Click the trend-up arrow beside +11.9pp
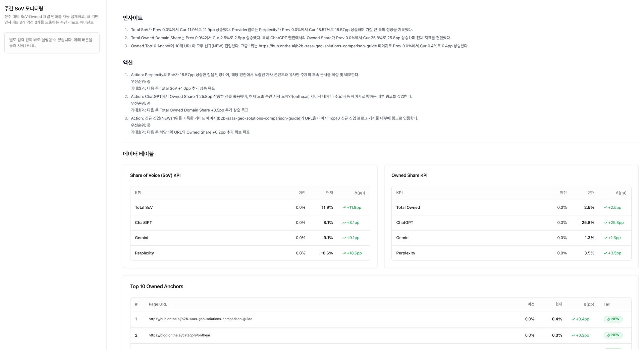Image resolution: width=644 pixels, height=350 pixels. click(x=344, y=208)
